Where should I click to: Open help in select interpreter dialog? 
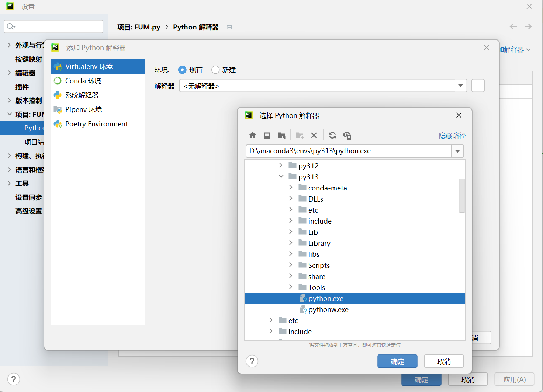252,361
